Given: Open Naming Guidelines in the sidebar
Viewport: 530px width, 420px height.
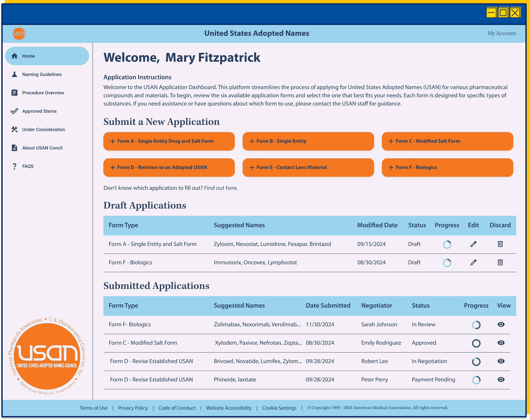Looking at the screenshot, I should click(x=47, y=74).
